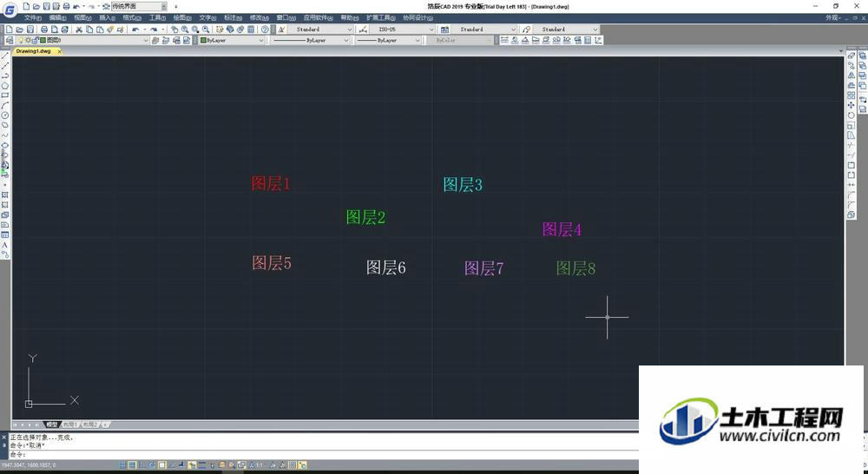Toggle layer on/off lightbulb icon

pos(21,41)
